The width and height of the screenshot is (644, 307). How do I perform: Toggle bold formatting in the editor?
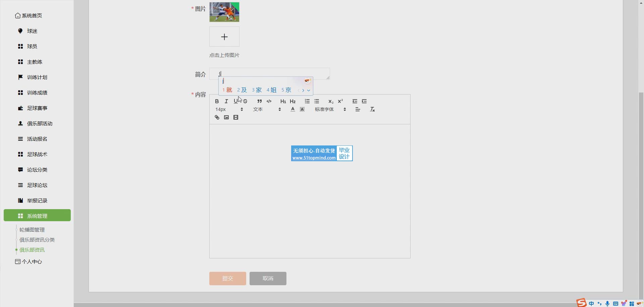click(x=217, y=101)
